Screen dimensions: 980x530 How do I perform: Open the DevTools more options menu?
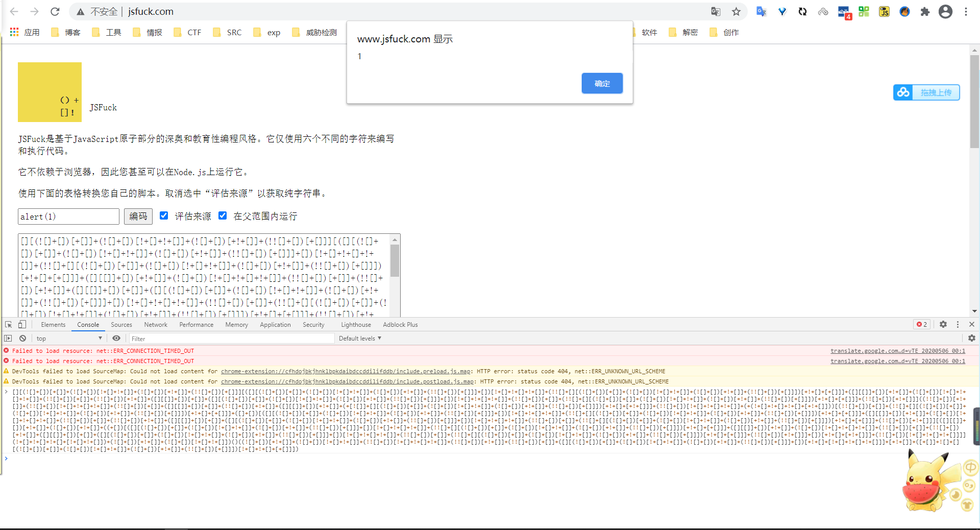[958, 324]
